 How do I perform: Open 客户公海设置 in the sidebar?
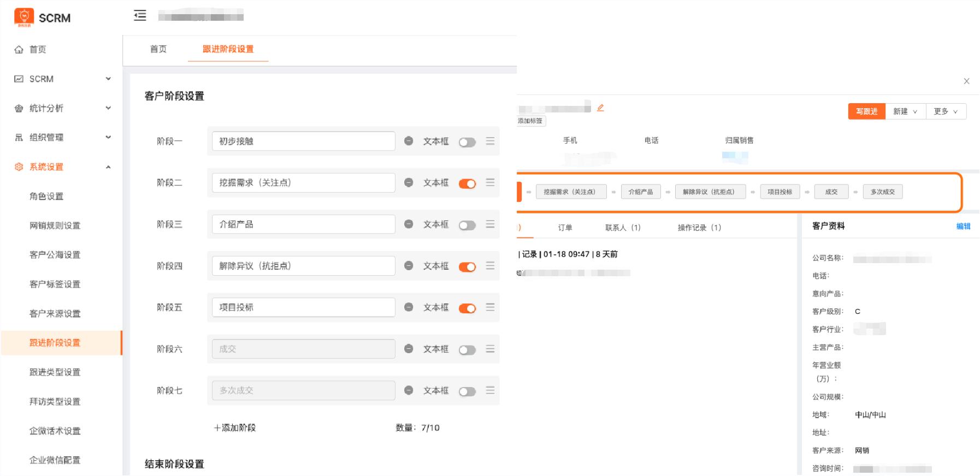[x=55, y=255]
